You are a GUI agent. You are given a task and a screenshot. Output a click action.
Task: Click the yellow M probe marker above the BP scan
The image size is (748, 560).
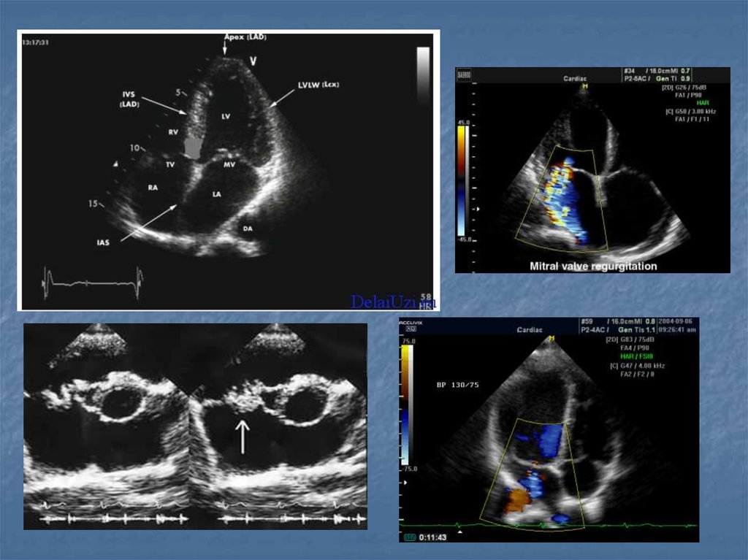(552, 338)
